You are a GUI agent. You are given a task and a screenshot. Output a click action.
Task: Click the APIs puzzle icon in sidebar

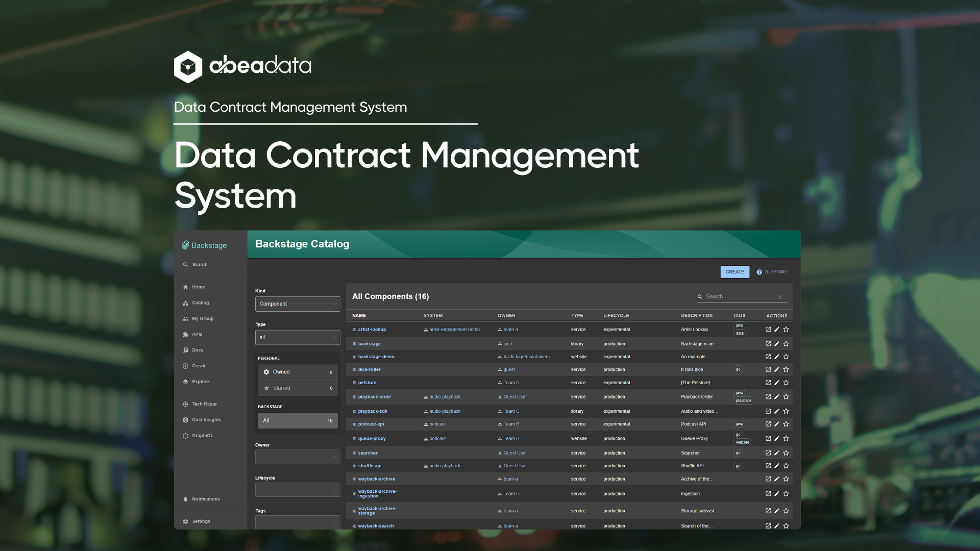click(186, 335)
